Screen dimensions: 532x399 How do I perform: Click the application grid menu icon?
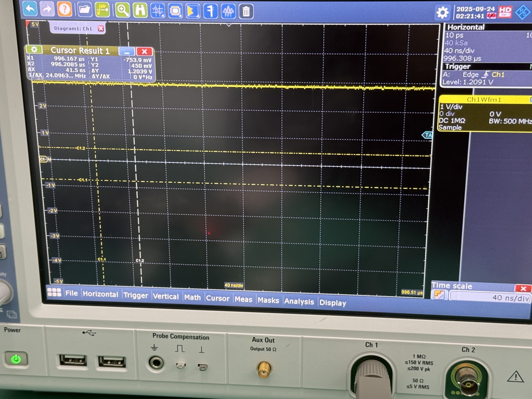click(x=54, y=292)
